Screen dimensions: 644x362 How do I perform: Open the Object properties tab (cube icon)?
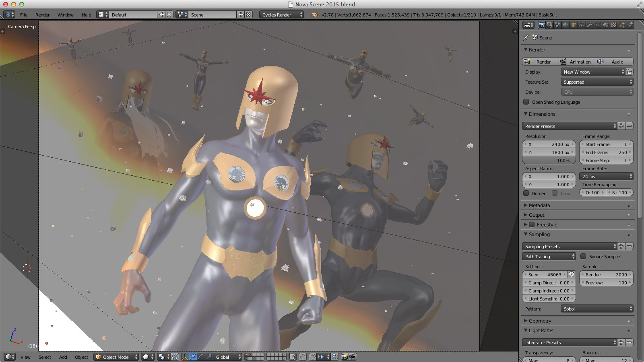pos(574,25)
